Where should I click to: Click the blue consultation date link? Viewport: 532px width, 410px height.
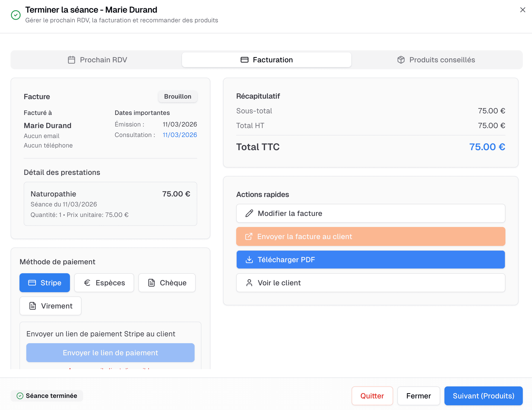pos(180,135)
